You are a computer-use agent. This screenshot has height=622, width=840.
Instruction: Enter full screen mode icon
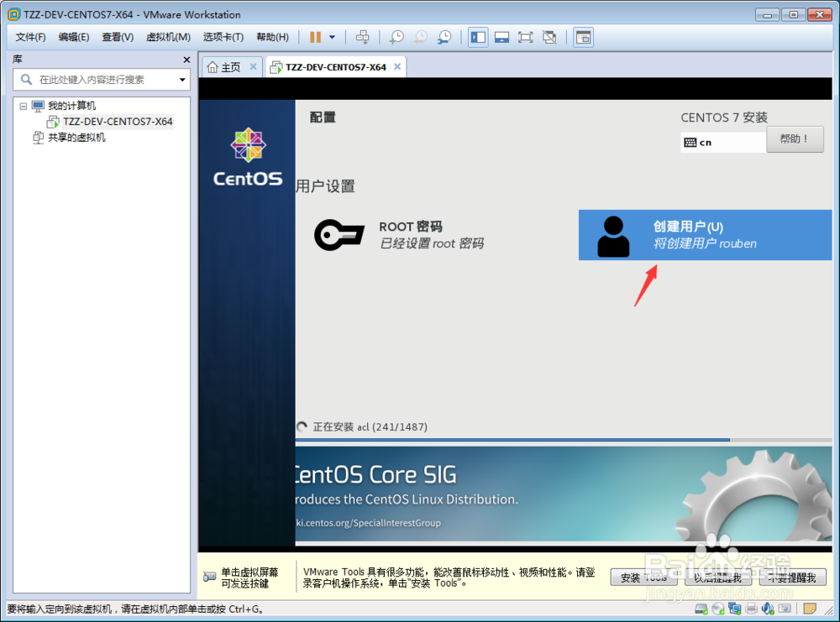[x=526, y=37]
